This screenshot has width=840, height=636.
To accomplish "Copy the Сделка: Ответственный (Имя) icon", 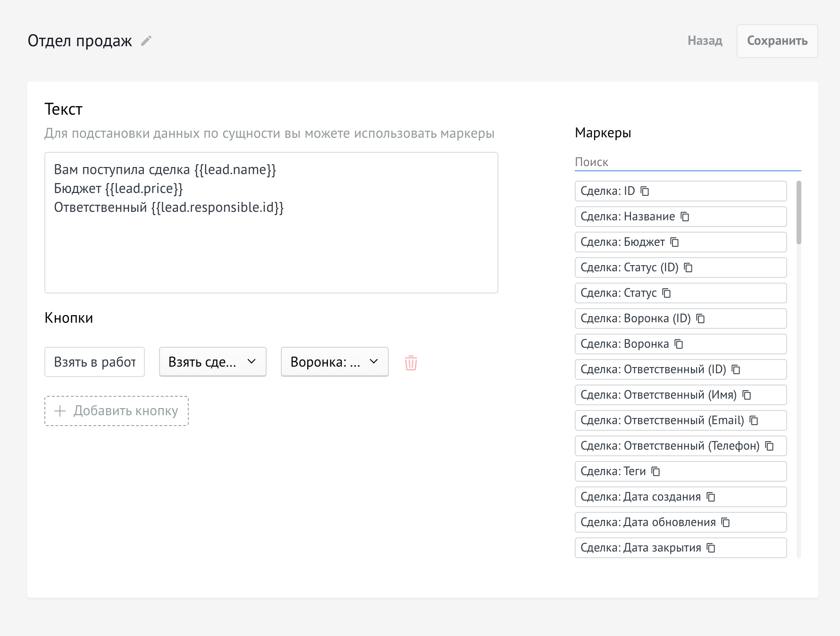I will [x=747, y=395].
